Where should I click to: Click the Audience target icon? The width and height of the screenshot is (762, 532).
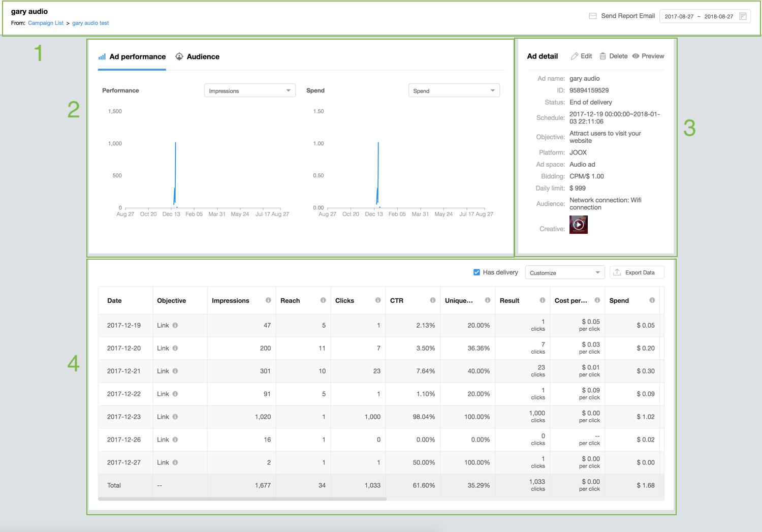pyautogui.click(x=179, y=56)
